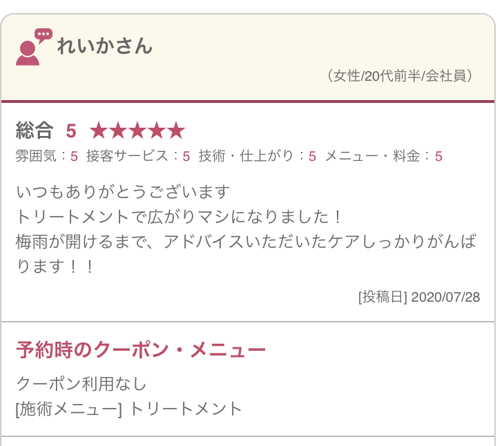Click the speech bubble icon above the avatar

[x=43, y=36]
